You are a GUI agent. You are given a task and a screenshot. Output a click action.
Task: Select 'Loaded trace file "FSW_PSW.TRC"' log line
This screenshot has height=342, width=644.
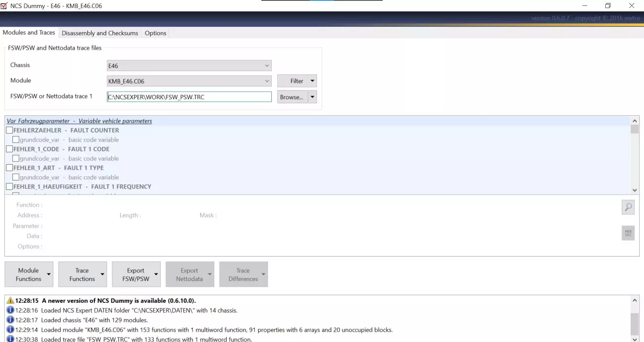[x=318, y=339]
